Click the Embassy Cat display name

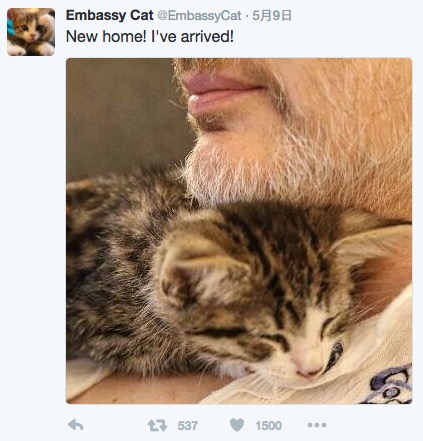click(x=110, y=15)
